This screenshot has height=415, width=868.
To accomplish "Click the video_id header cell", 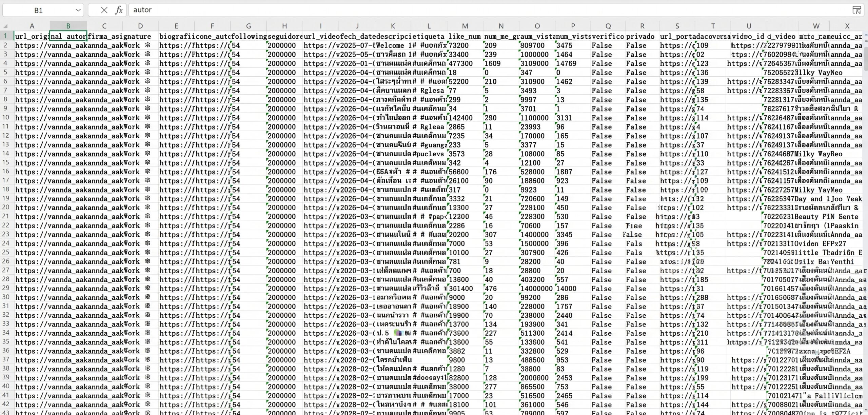I will [x=749, y=36].
